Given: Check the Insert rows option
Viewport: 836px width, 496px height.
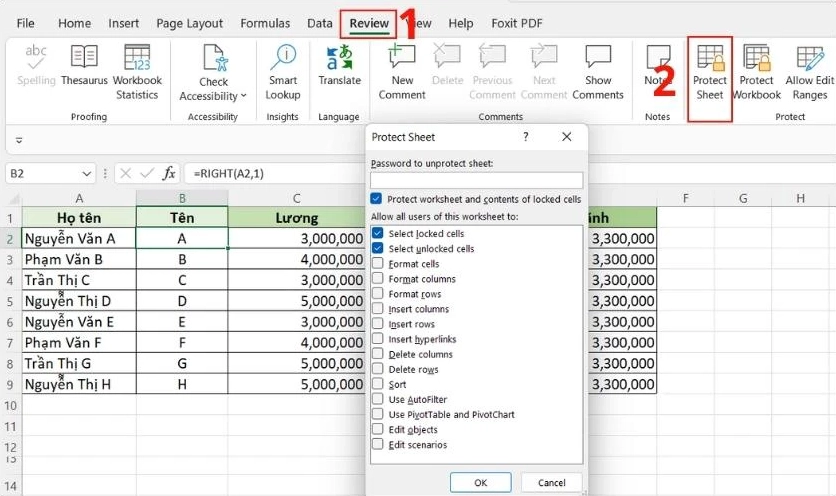Looking at the screenshot, I should tap(377, 323).
